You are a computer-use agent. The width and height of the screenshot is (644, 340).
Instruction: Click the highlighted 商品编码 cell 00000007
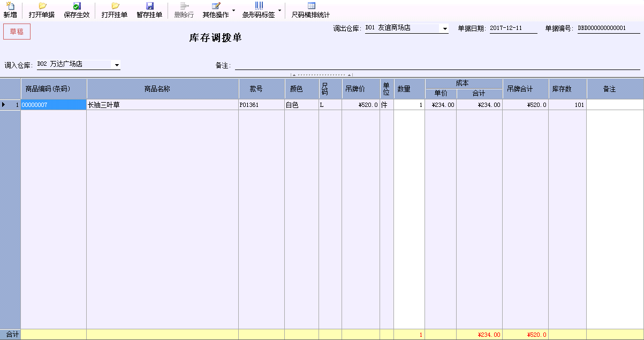pyautogui.click(x=54, y=105)
